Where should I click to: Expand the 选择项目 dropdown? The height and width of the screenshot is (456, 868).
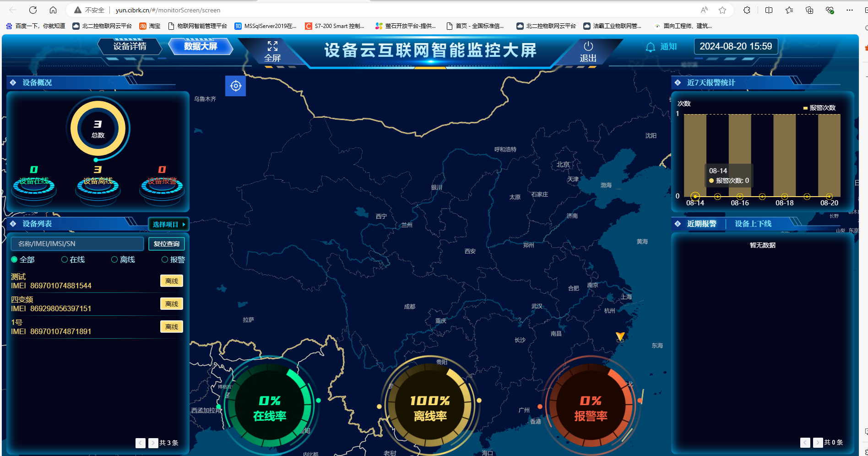tap(169, 224)
